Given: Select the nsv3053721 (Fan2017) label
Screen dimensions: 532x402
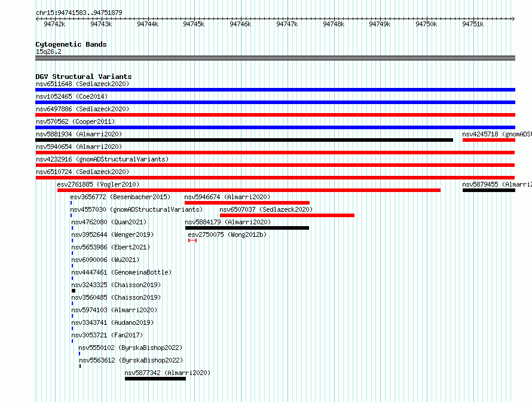Looking at the screenshot, I should click(107, 335).
